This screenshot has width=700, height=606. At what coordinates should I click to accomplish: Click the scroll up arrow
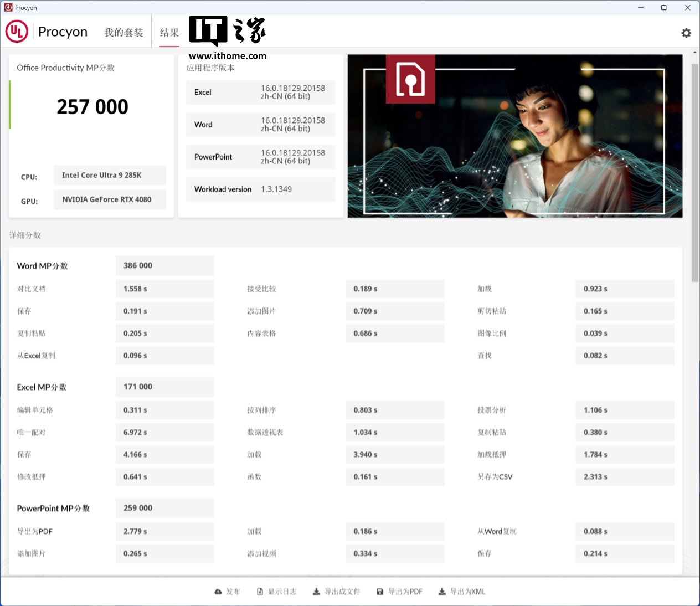point(694,53)
